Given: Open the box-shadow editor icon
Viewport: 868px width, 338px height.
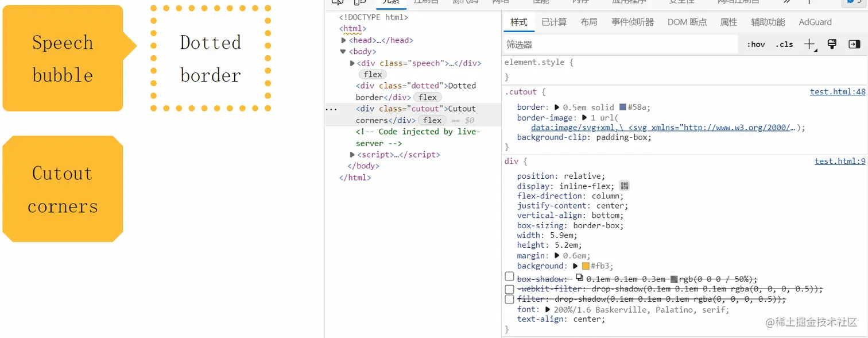Looking at the screenshot, I should pos(579,277).
